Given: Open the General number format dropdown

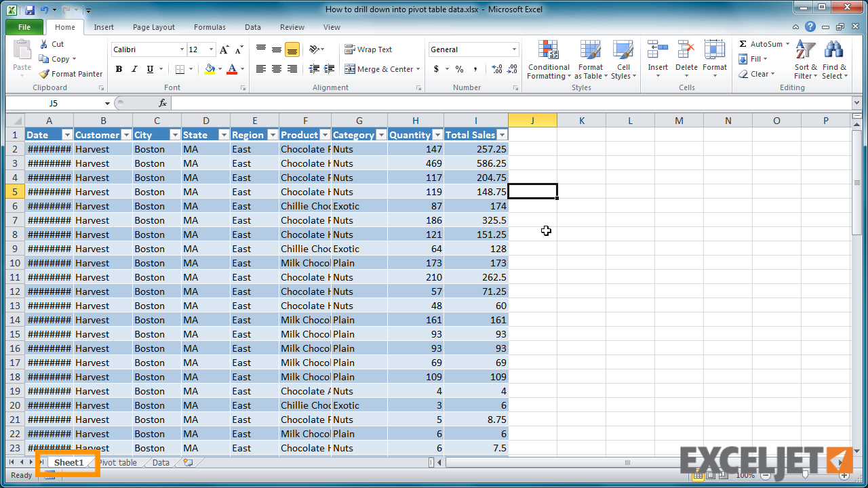Looking at the screenshot, I should click(515, 49).
